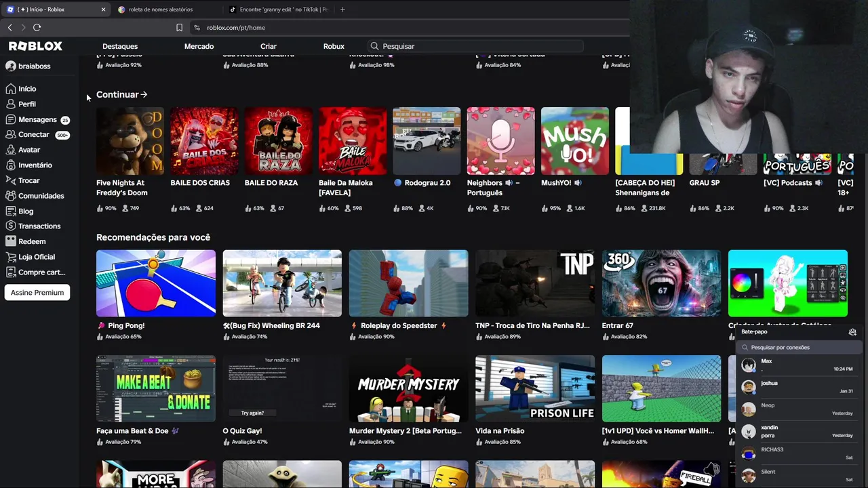This screenshot has height=488, width=868.
Task: Open Rodograu 2.0 thumbnail
Action: click(427, 141)
